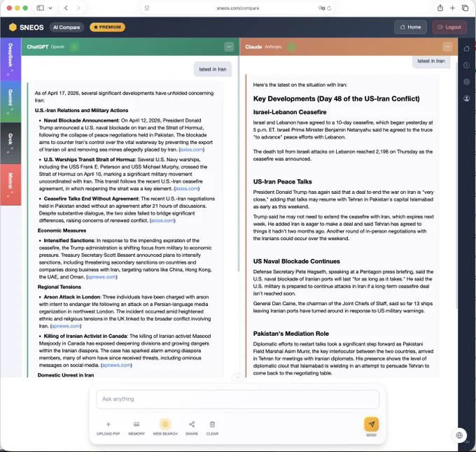The image size is (476, 452).
Task: Click home icon in right sidebar
Action: click(x=467, y=48)
